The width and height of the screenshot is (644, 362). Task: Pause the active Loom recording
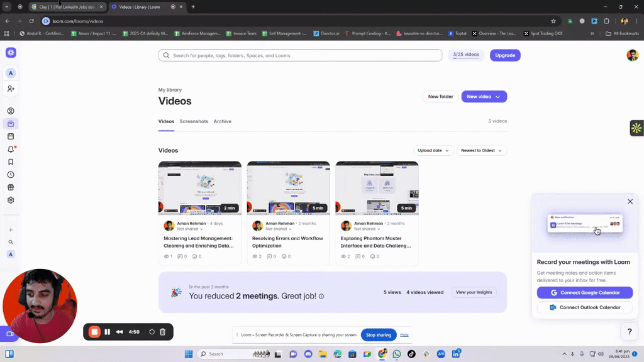(x=107, y=332)
